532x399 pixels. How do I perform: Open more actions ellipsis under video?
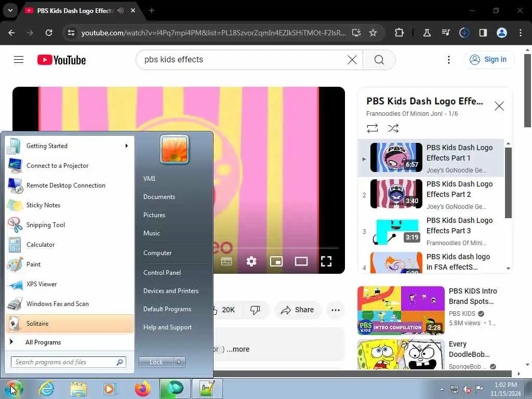click(335, 310)
